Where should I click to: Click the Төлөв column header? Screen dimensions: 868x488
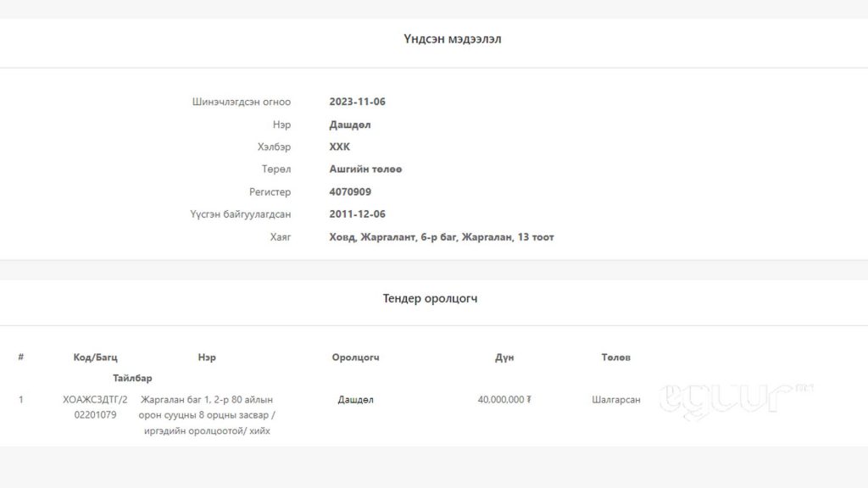click(615, 358)
